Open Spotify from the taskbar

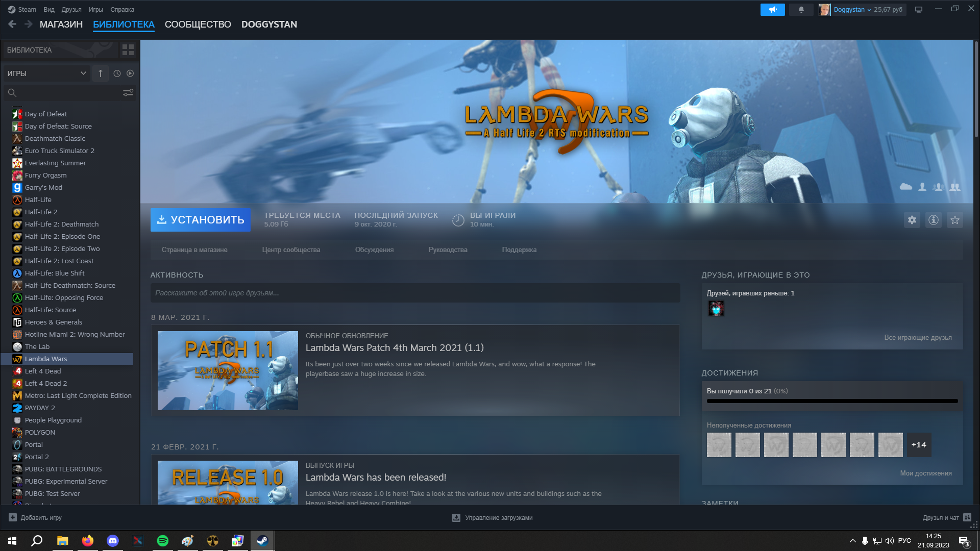163,541
